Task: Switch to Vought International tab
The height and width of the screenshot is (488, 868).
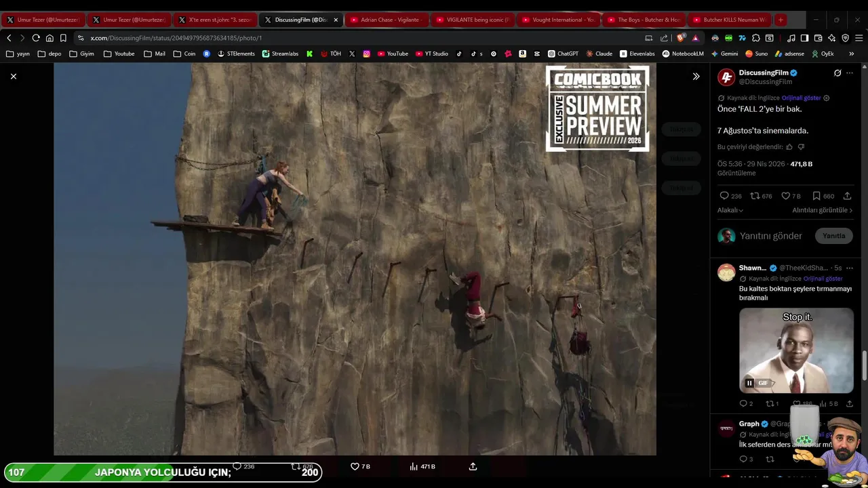Action: [x=559, y=20]
